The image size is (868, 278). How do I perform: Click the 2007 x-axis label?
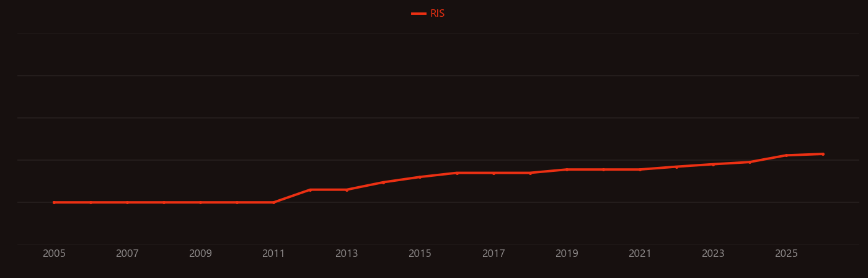tap(127, 254)
